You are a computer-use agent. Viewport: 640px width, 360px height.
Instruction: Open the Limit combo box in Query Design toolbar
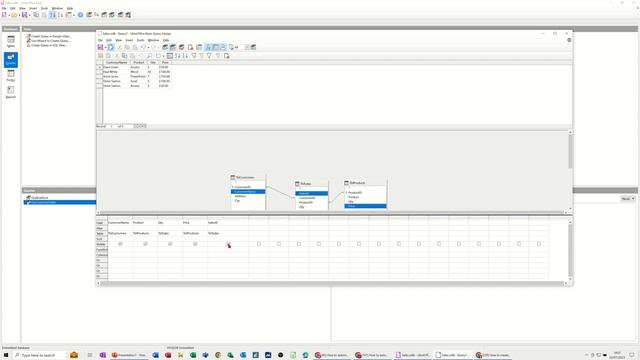pos(242,47)
